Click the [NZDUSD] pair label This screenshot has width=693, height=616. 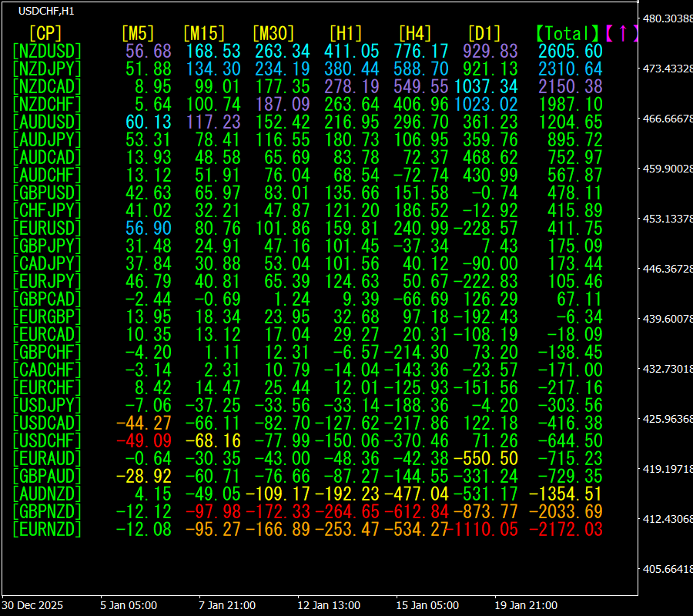point(47,52)
